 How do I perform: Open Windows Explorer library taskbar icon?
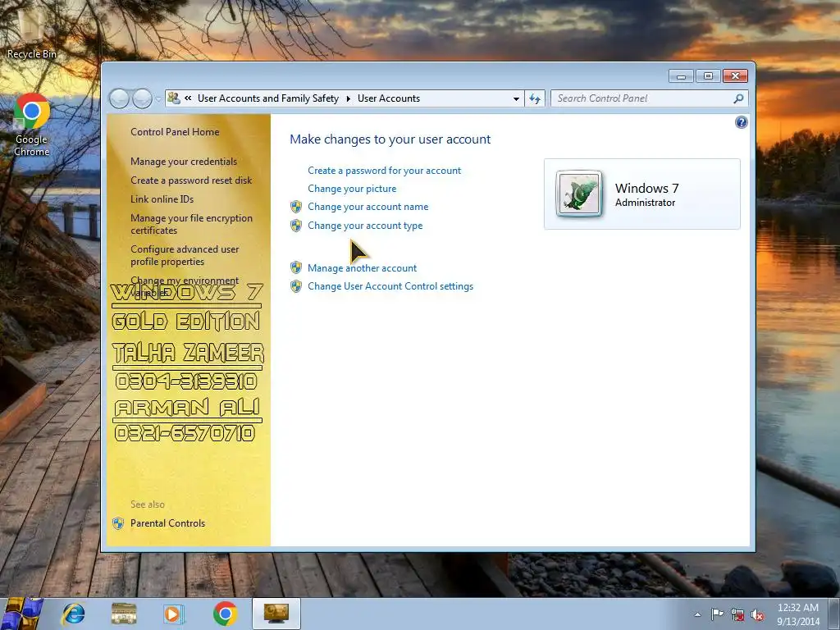click(x=124, y=614)
